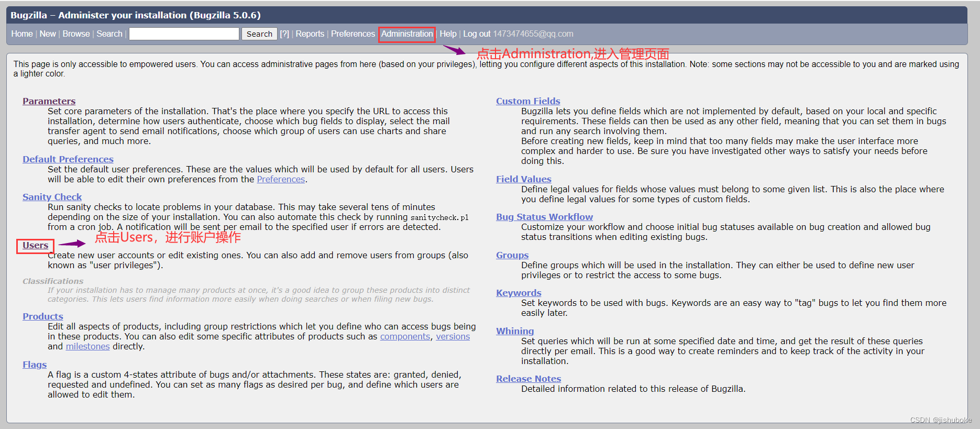Open the Preferences header link
The height and width of the screenshot is (429, 980).
(353, 34)
